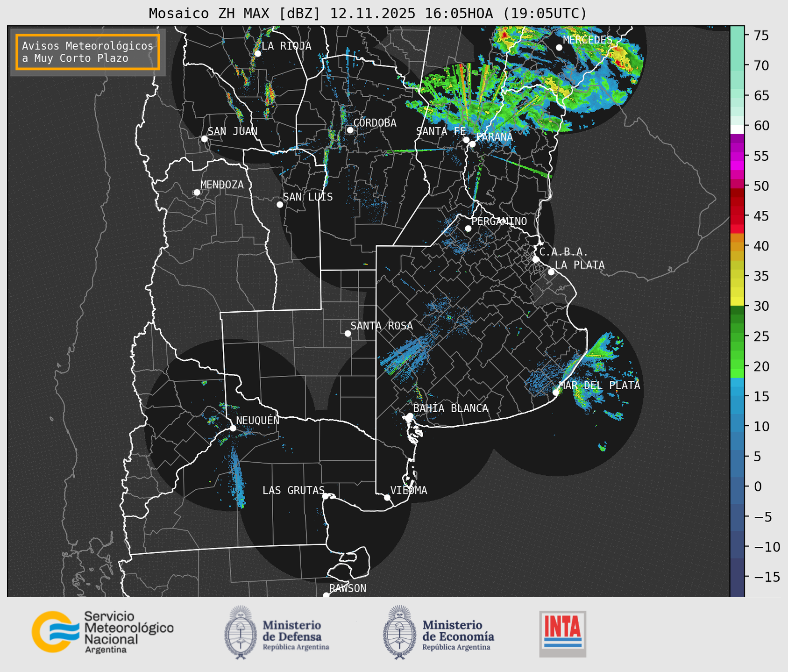Click the NEUQUÉN city marker dot
The width and height of the screenshot is (788, 672).
tap(233, 428)
